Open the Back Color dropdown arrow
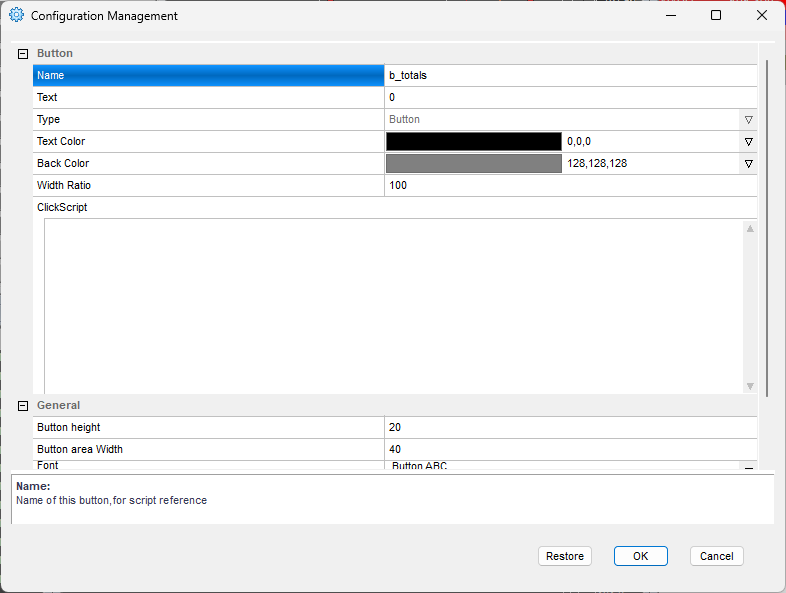This screenshot has height=593, width=786. point(748,164)
